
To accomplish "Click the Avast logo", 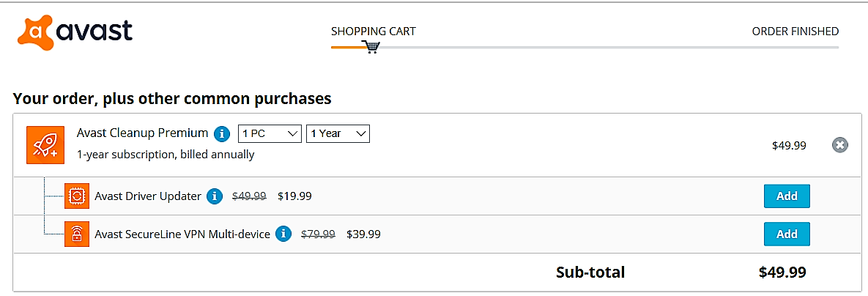I will click(75, 32).
